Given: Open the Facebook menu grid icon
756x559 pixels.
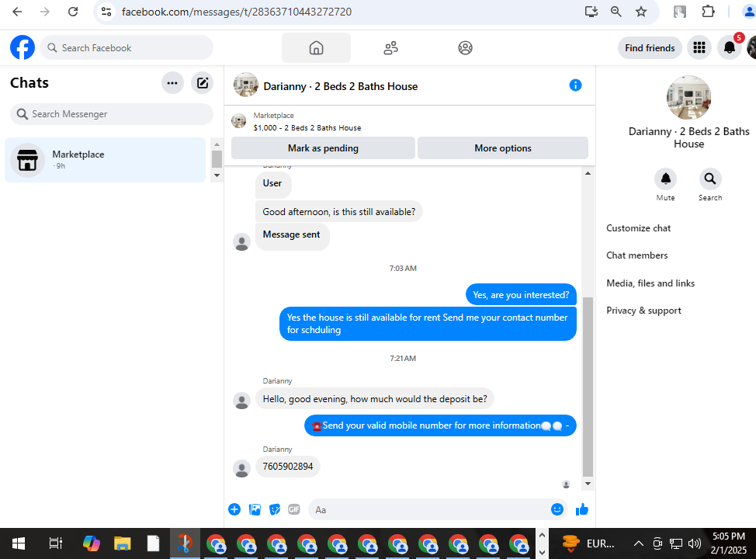Looking at the screenshot, I should tap(699, 48).
